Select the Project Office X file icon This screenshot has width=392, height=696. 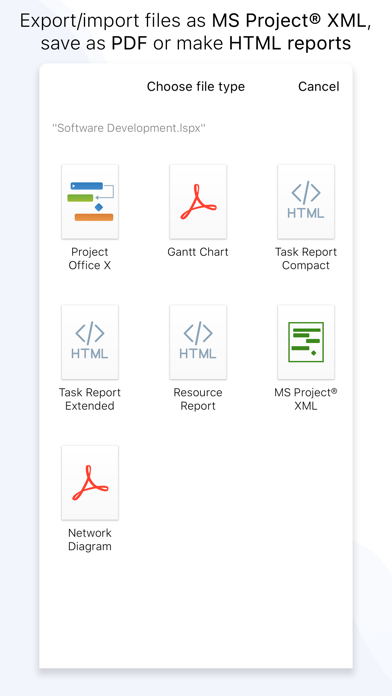coord(90,202)
